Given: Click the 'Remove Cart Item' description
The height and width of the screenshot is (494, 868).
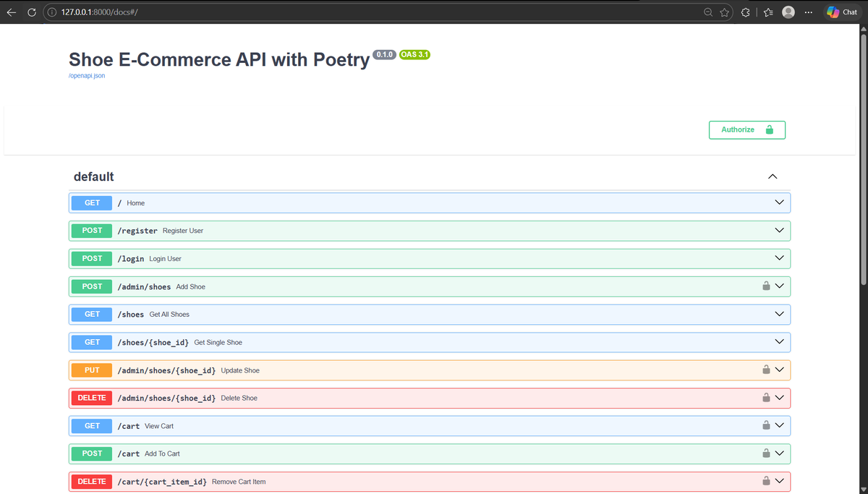Looking at the screenshot, I should (x=239, y=482).
